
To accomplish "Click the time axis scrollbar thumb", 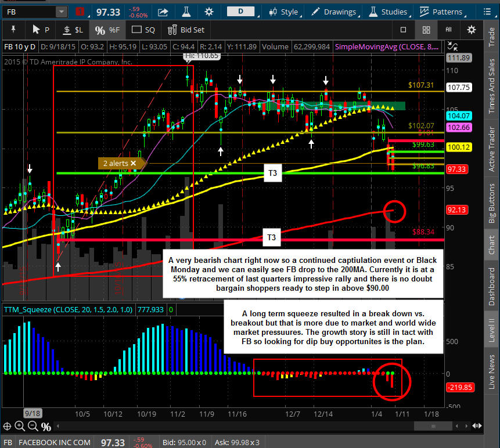I will tap(433, 426).
